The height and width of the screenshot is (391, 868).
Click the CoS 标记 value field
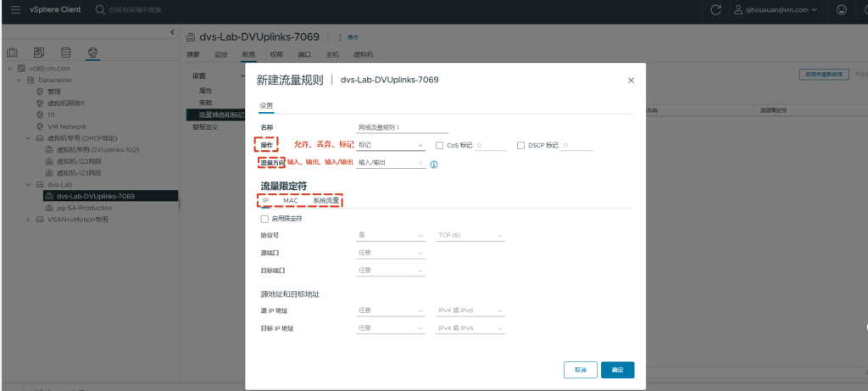[491, 145]
